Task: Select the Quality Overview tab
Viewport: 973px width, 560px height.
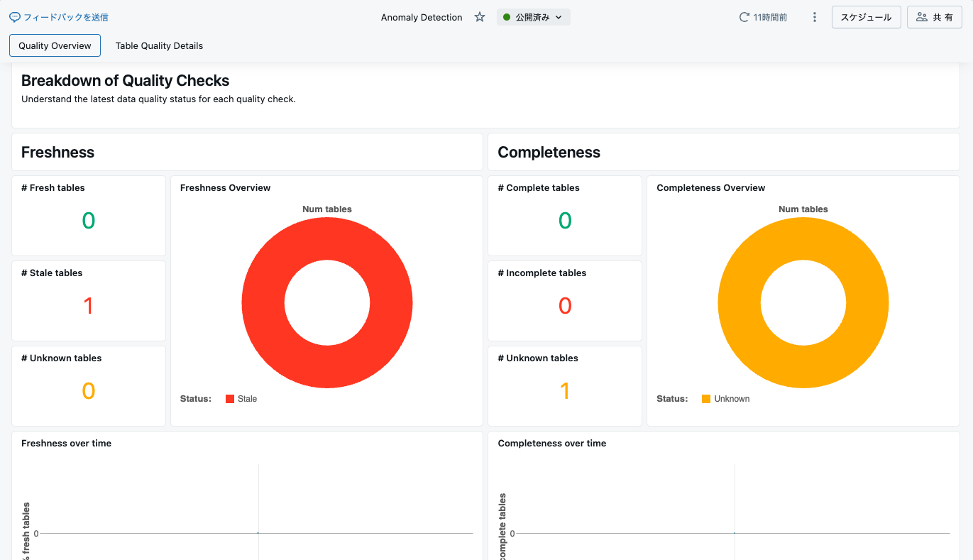Action: coord(55,45)
